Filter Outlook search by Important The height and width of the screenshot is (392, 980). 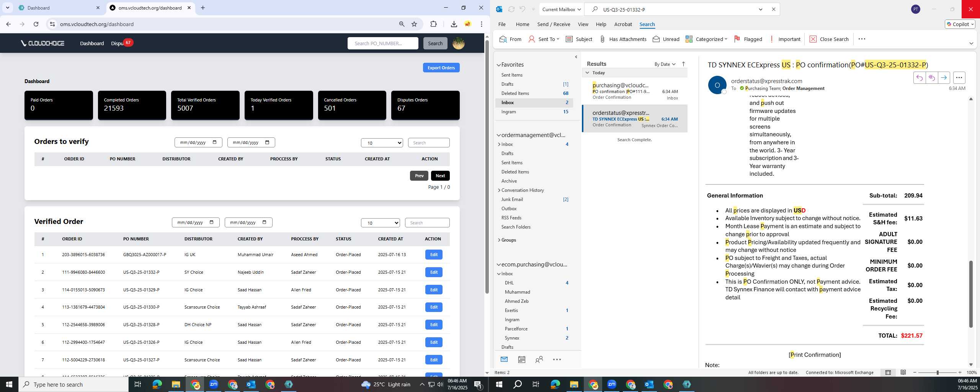(784, 39)
